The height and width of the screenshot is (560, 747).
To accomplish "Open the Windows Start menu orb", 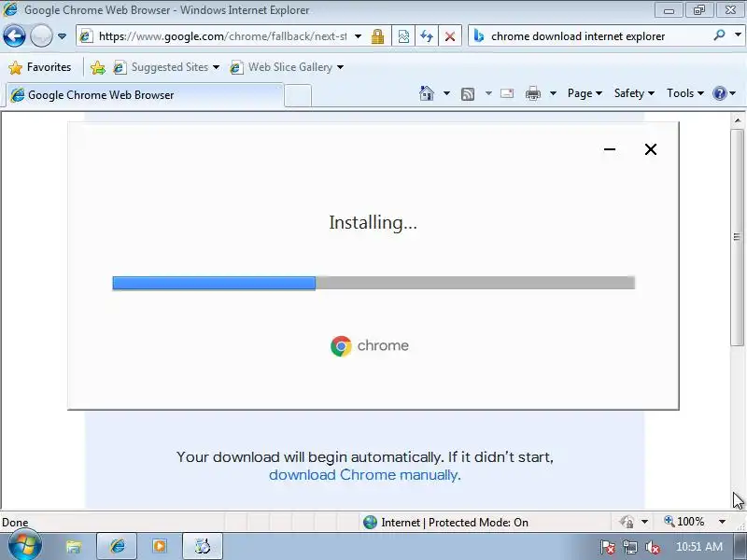I will (24, 546).
